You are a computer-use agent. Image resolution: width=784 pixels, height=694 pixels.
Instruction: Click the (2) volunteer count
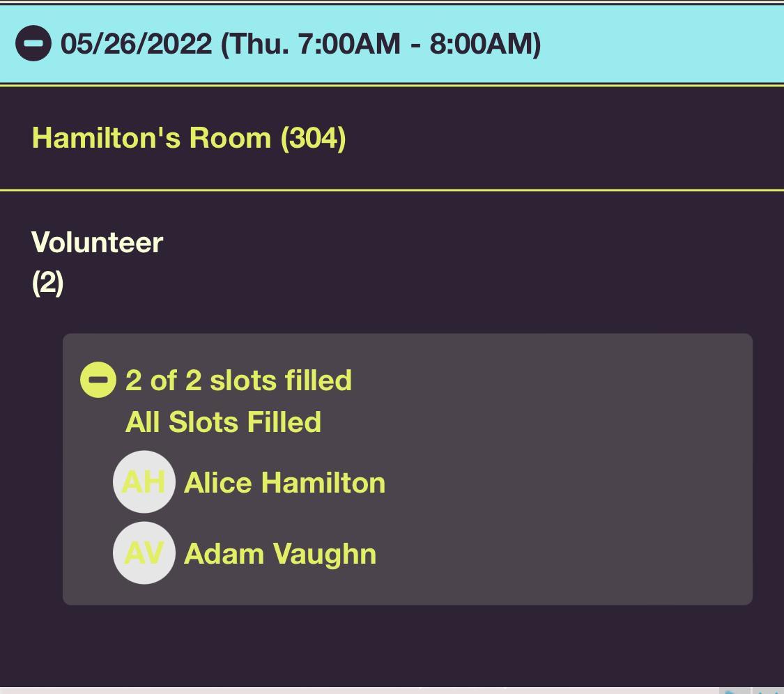[47, 282]
